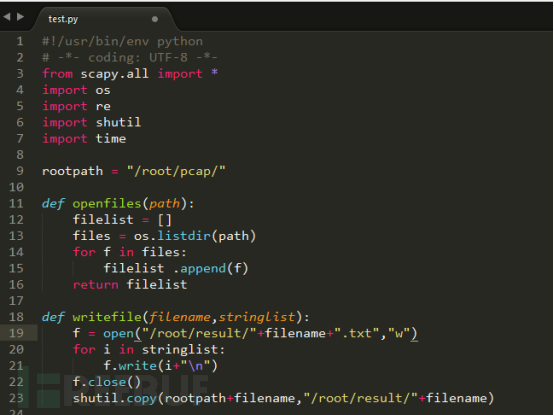Click the module name 'os' on line 4
This screenshot has width=554, height=415.
[x=103, y=90]
